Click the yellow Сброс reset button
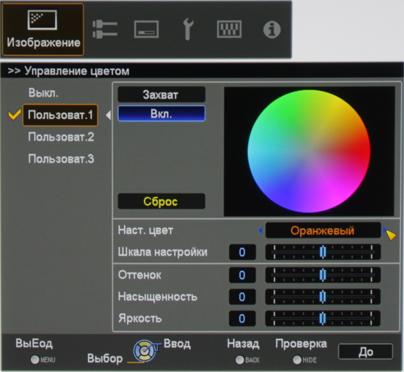 (161, 201)
